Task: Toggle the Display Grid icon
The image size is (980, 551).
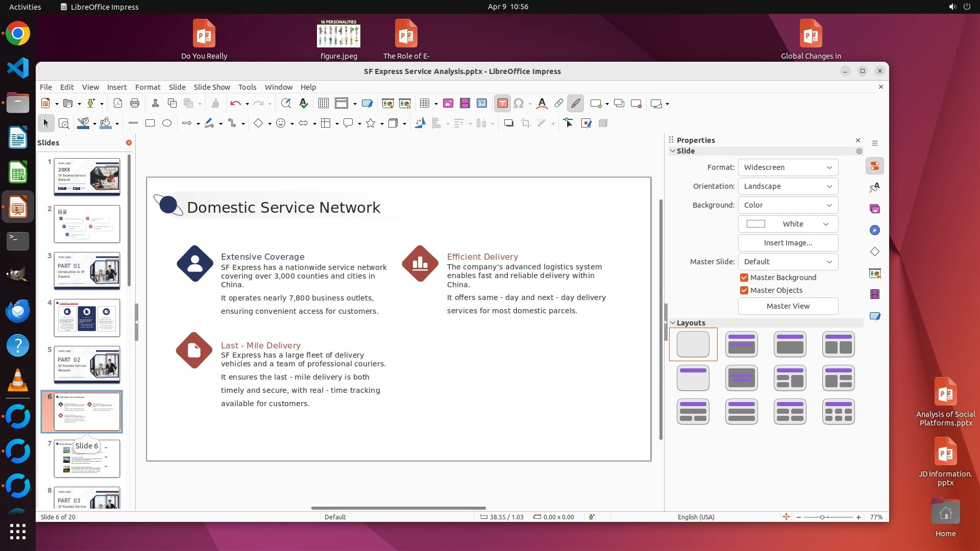Action: pos(323,104)
